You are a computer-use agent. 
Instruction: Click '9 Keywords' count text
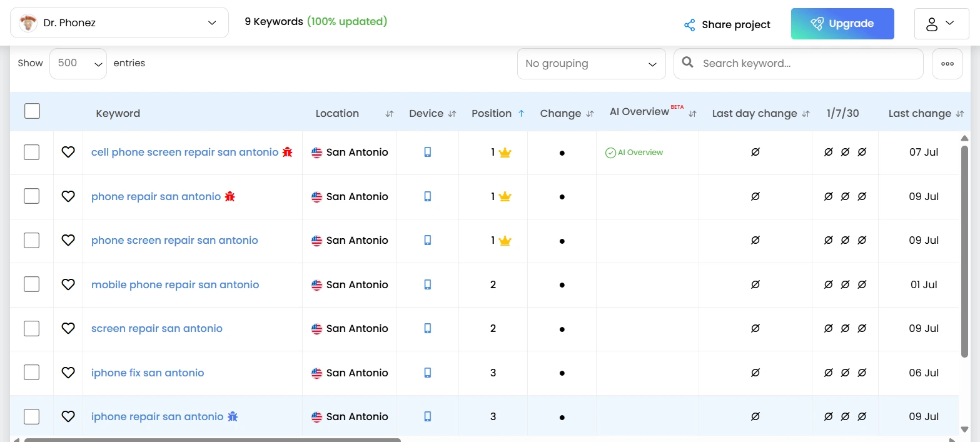274,22
